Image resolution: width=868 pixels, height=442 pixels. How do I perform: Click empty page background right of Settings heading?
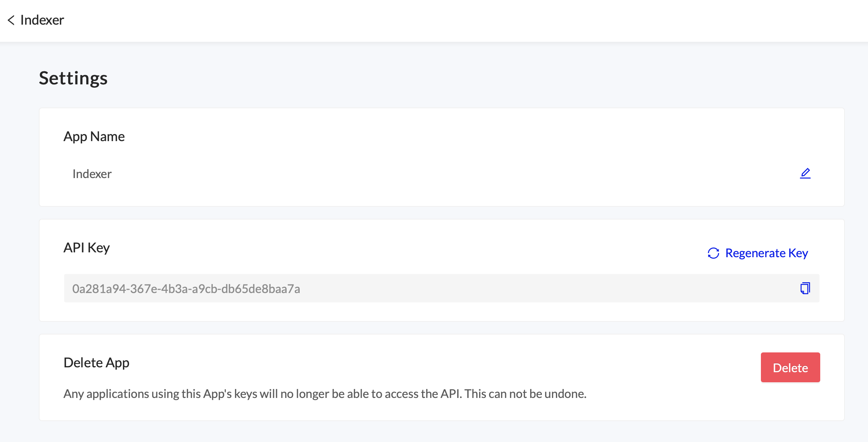tap(448, 78)
